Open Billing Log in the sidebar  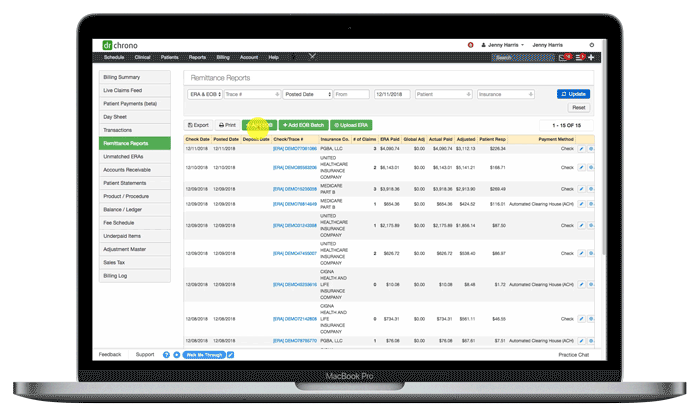(x=134, y=276)
